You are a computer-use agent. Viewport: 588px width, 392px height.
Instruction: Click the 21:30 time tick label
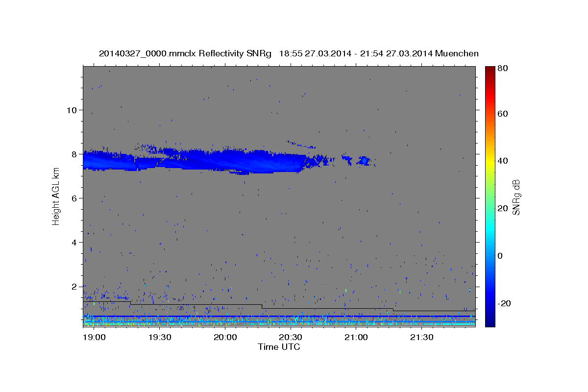click(x=421, y=338)
